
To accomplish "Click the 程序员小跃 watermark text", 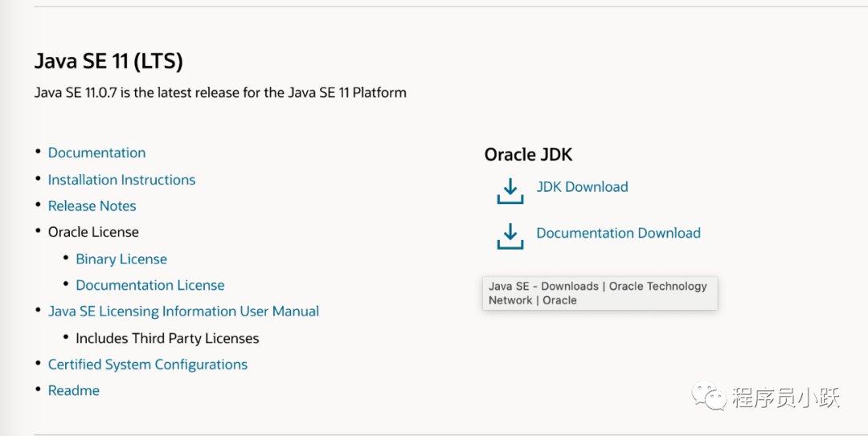I will 785,397.
